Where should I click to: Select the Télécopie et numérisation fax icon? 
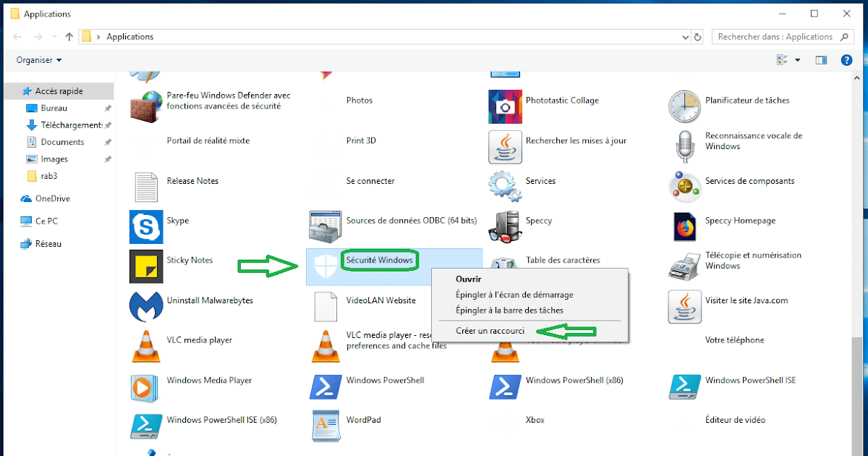pos(684,266)
